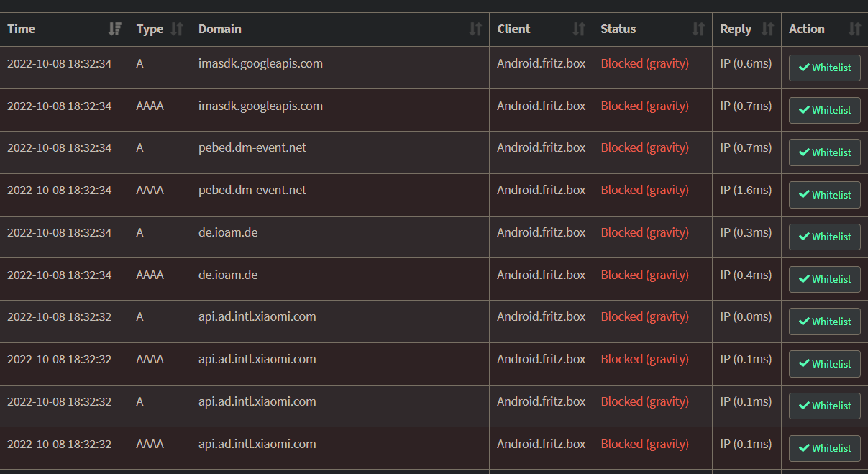The width and height of the screenshot is (868, 474).
Task: Click the Domain column sort arrows
Action: [475, 29]
